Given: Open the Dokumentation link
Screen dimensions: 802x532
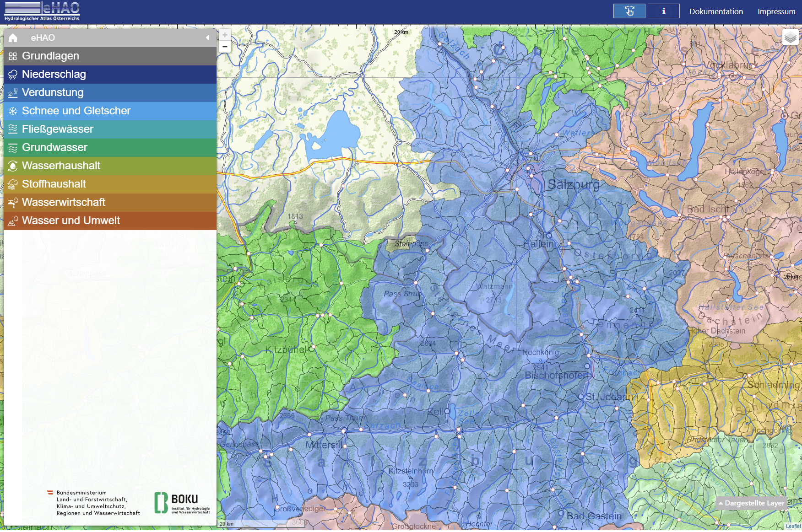Looking at the screenshot, I should coord(716,11).
